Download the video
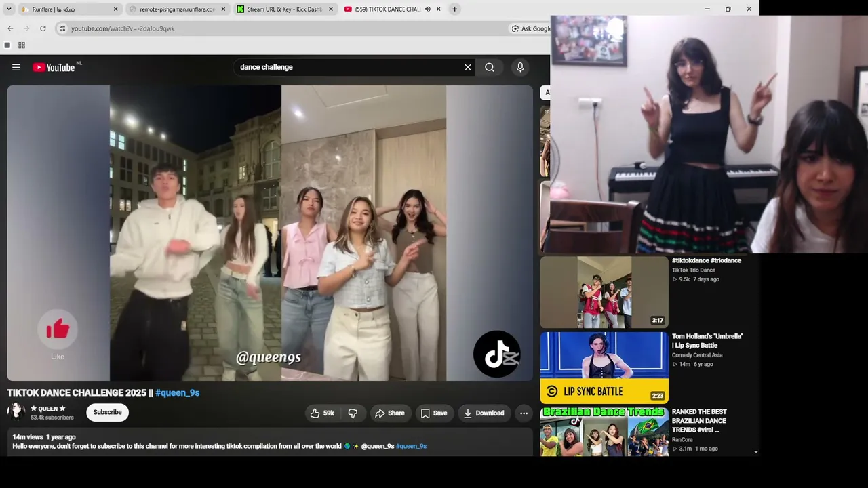The width and height of the screenshot is (868, 488). tap(484, 413)
